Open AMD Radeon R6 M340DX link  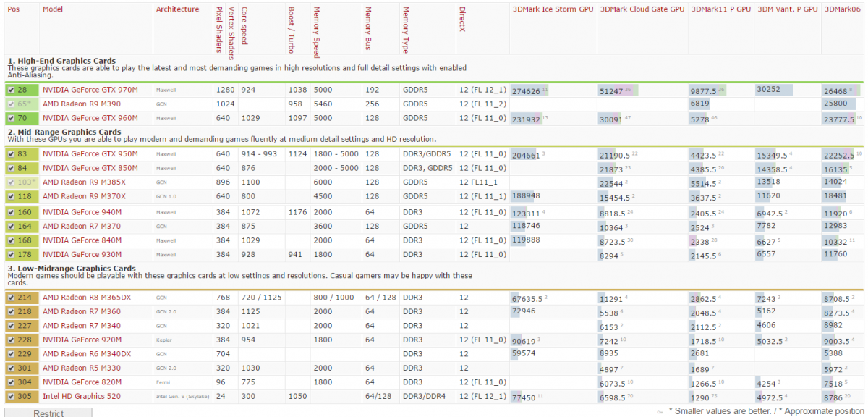87,354
